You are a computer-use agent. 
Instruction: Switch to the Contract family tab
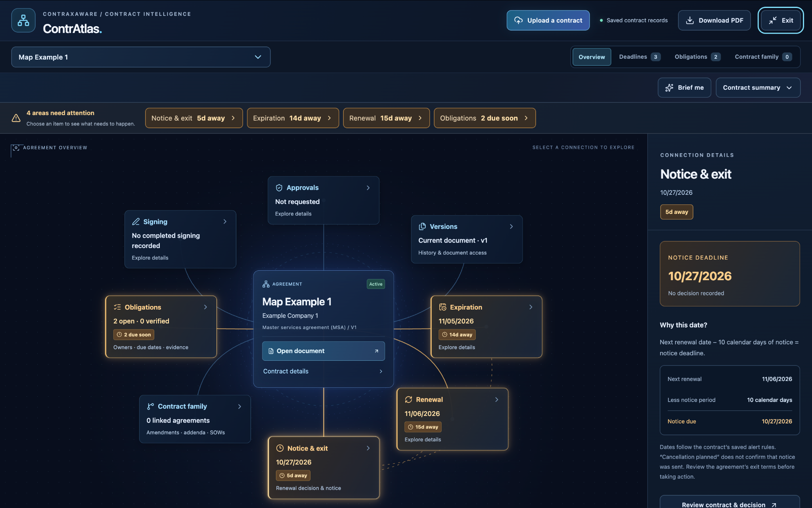[763, 57]
